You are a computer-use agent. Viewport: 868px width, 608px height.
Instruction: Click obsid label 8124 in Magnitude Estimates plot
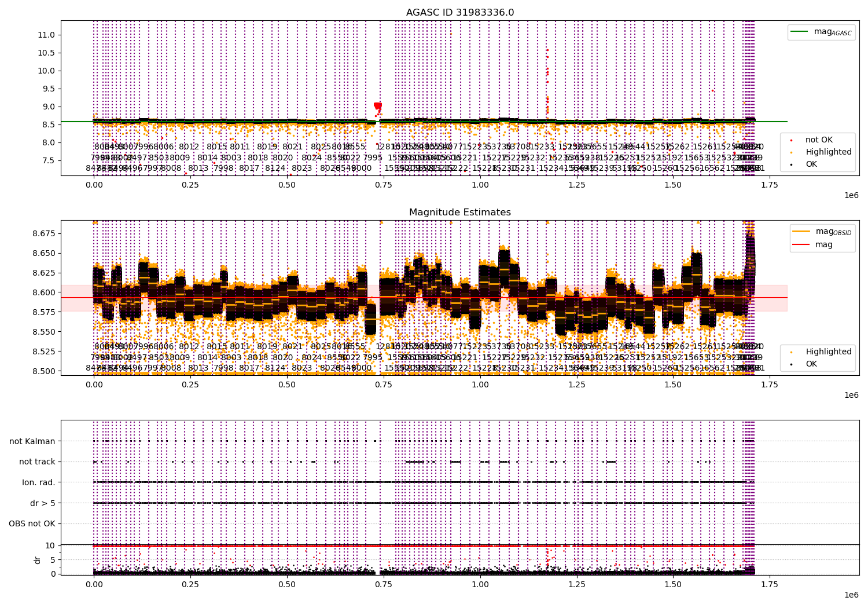click(275, 368)
